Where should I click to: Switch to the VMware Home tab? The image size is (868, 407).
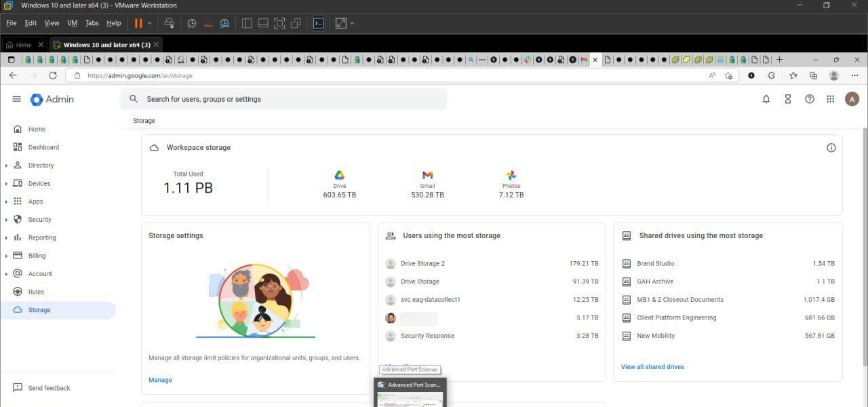click(20, 45)
